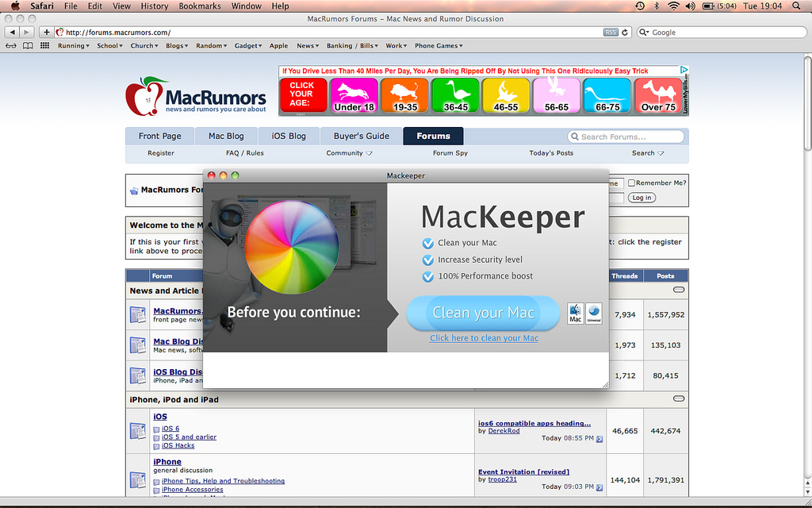Collapse the News and Article category
Screen dimensions: 812x508
(x=679, y=290)
